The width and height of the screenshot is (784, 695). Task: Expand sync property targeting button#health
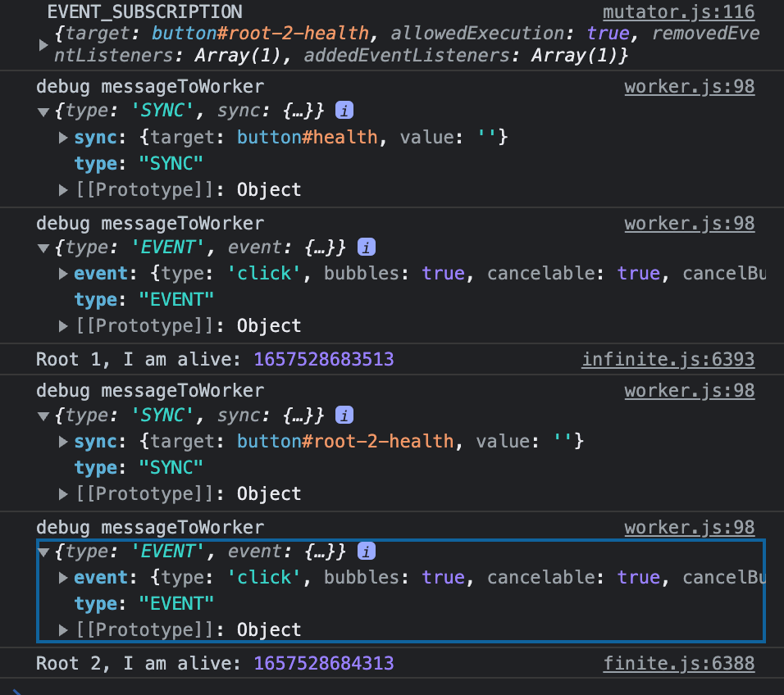[x=63, y=138]
